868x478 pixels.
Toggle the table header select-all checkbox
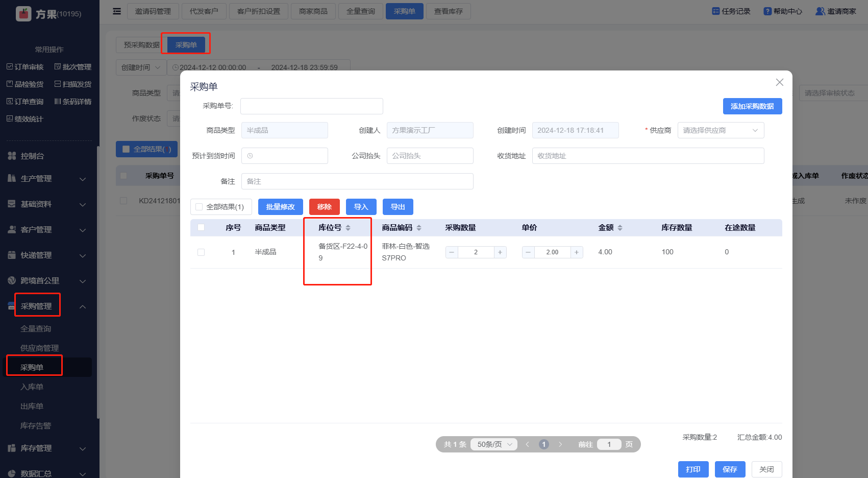201,228
